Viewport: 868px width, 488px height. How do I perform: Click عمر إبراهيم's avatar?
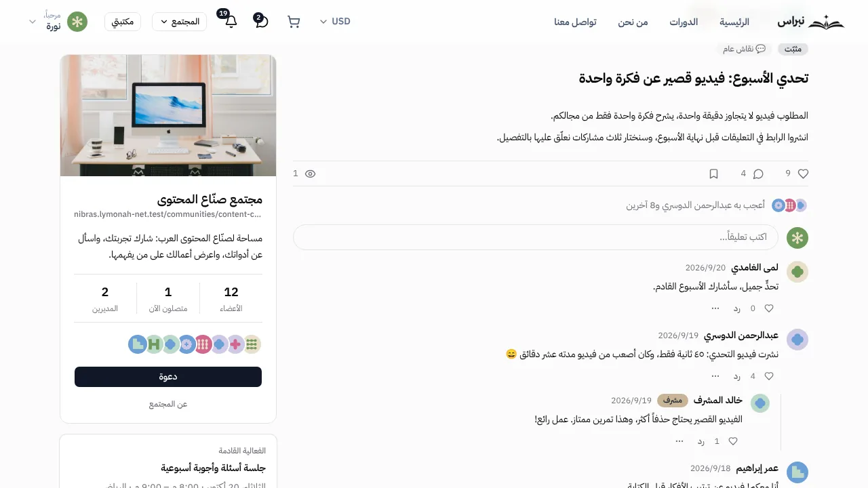pyautogui.click(x=797, y=472)
